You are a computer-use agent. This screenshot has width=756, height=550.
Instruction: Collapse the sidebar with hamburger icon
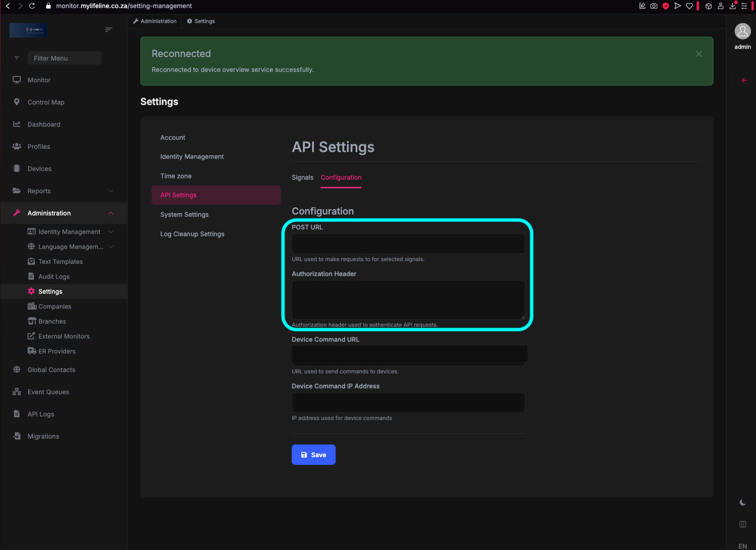click(109, 30)
